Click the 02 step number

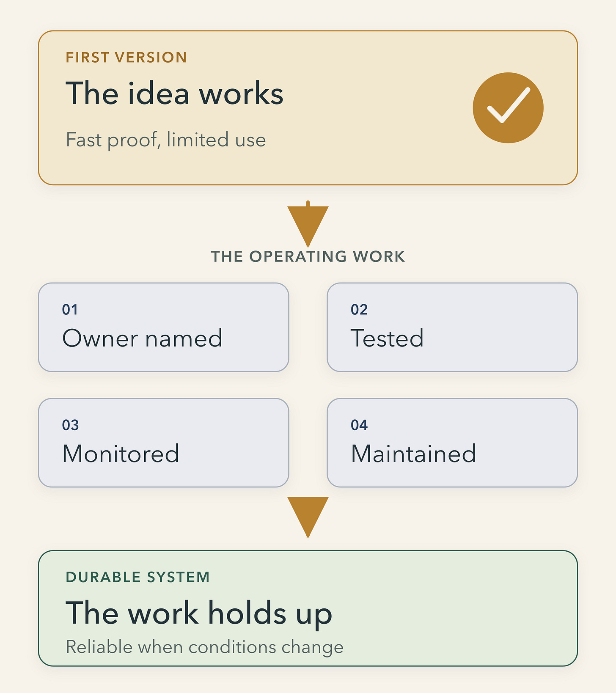pos(359,310)
